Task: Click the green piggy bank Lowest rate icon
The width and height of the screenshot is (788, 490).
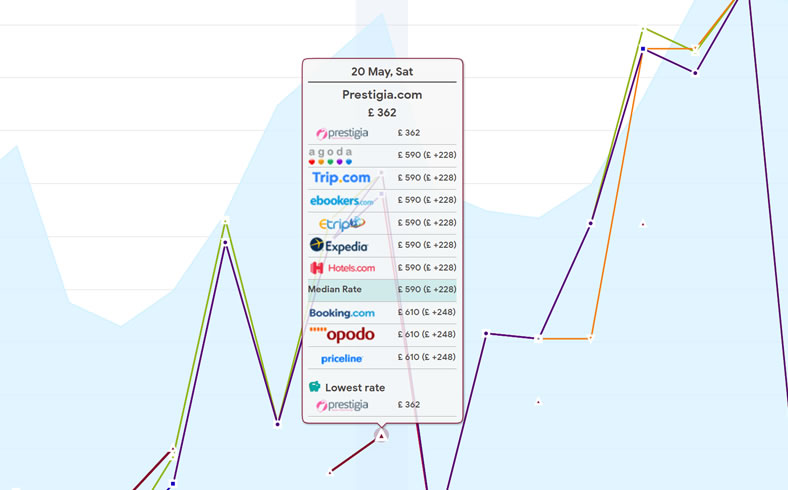Action: (x=315, y=386)
